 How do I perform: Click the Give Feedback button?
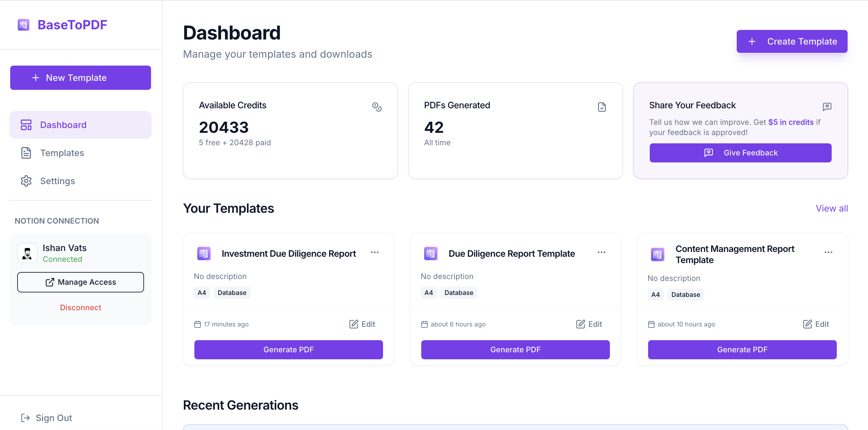click(740, 153)
